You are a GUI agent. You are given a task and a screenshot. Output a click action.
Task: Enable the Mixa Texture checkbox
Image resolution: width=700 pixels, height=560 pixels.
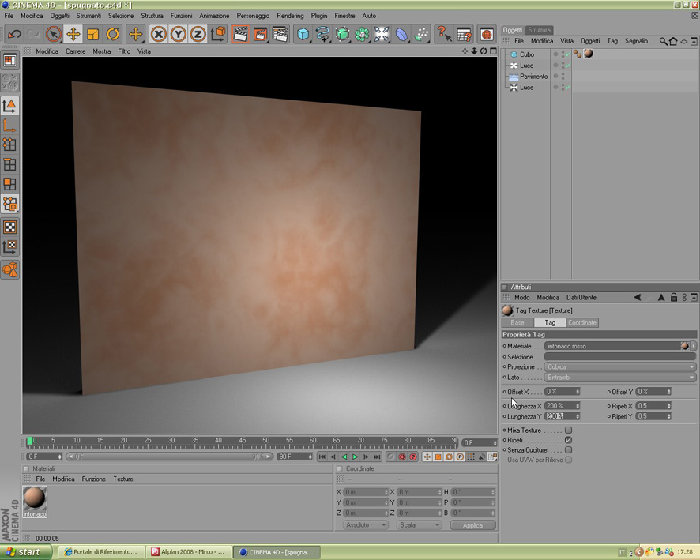pyautogui.click(x=568, y=430)
